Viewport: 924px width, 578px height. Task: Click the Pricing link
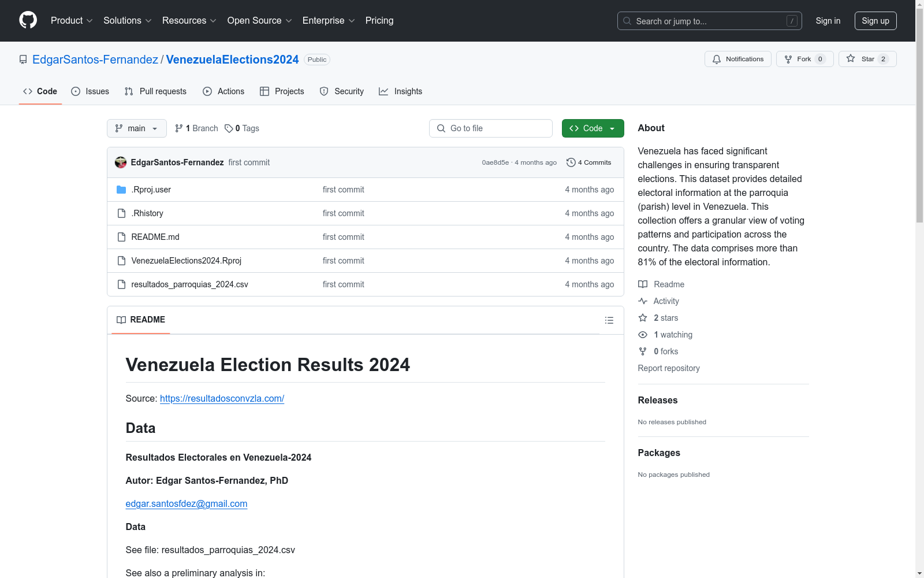[x=379, y=21]
